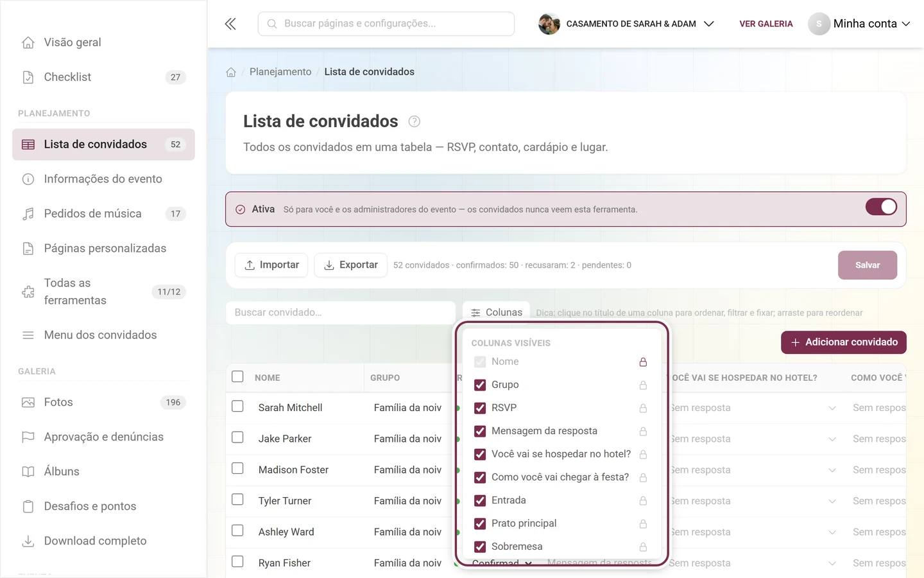Image resolution: width=924 pixels, height=578 pixels.
Task: Open the Ver Galeria link
Action: point(766,24)
